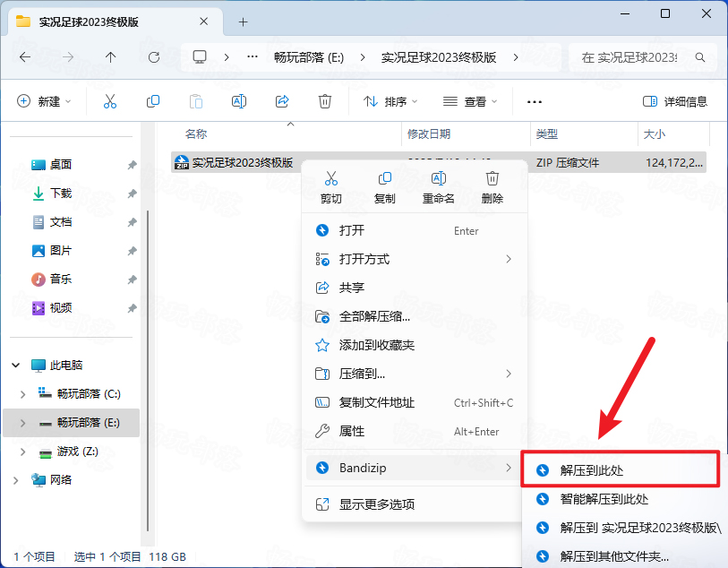This screenshot has height=568, width=728.
Task: Click the Delete trash icon in toolbar
Action: coord(324,101)
